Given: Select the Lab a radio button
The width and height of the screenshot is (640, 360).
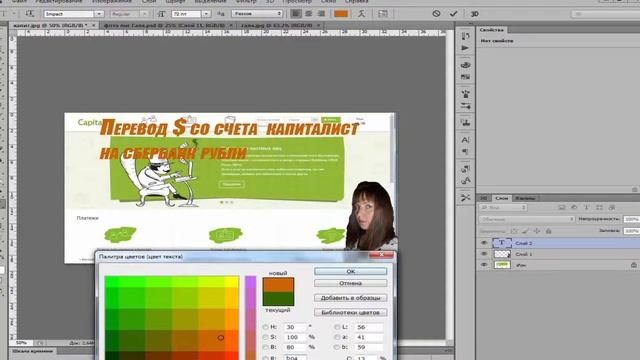Looking at the screenshot, I should (337, 337).
